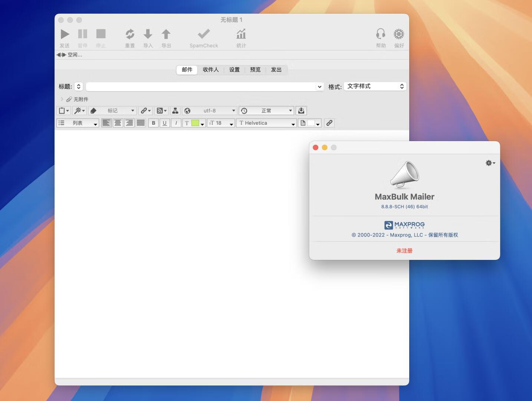Open the text color dropdown arrow
Viewport: 532px width, 401px height.
pyautogui.click(x=203, y=124)
